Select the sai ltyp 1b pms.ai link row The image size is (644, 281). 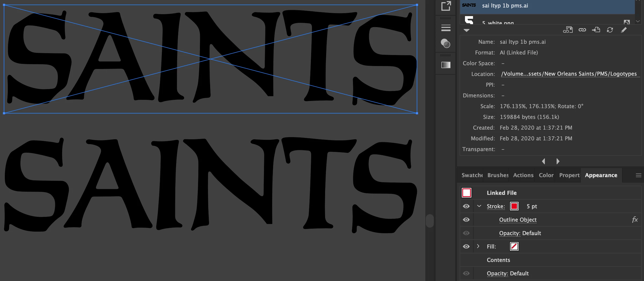coord(547,6)
